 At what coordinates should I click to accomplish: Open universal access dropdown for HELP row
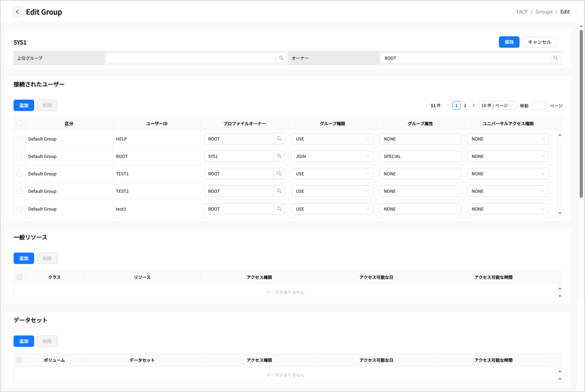pyautogui.click(x=508, y=139)
